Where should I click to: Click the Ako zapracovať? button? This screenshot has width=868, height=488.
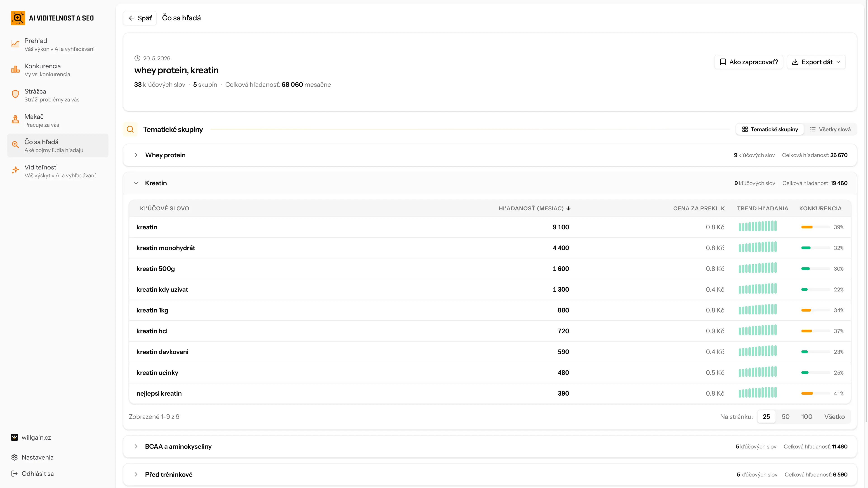point(749,62)
